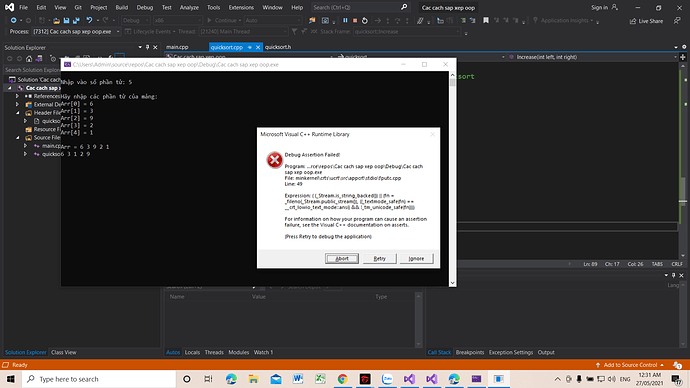Open the Stack Frame dropdown quicksort::Increase

[x=407, y=32]
